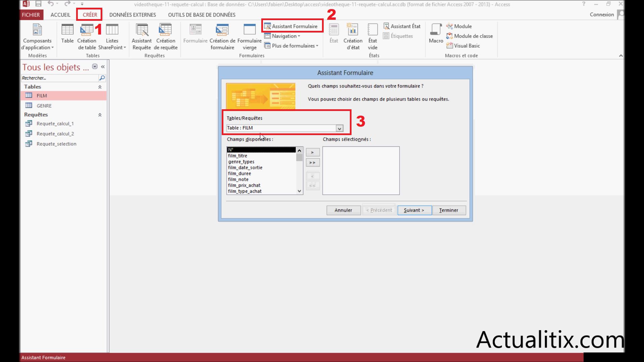
Task: Open the Visual Basic editor
Action: coord(463,46)
